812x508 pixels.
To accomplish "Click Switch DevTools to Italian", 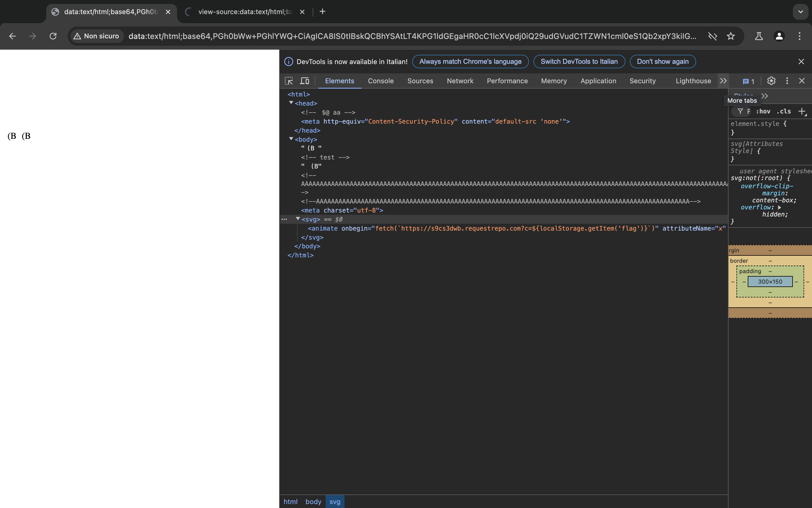I will click(x=579, y=62).
